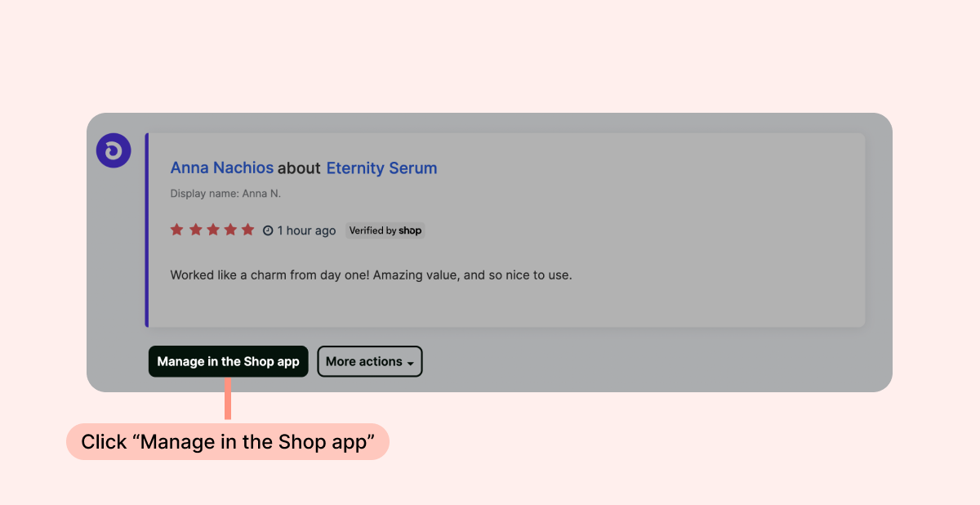This screenshot has width=980, height=505.
Task: Click the clock icon beside the timestamp
Action: point(268,231)
